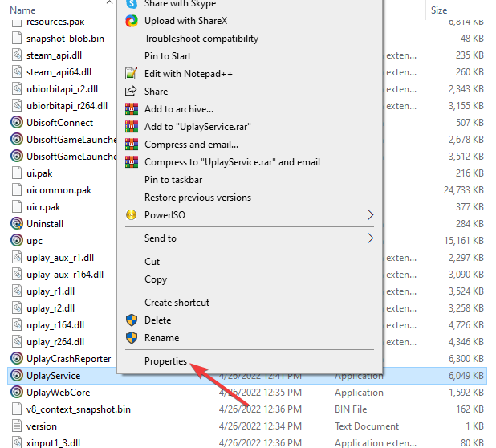The image size is (496, 448).
Task: Click the shield icon next to Rename
Action: coord(132,338)
